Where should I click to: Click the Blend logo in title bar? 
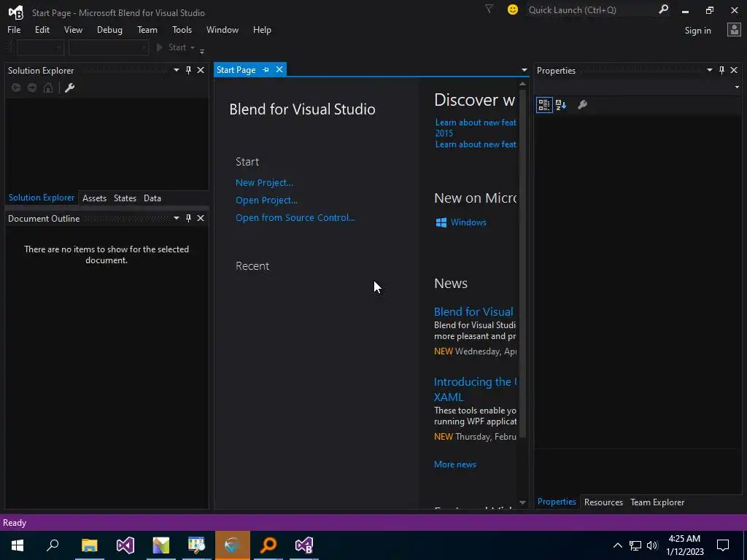[16, 12]
